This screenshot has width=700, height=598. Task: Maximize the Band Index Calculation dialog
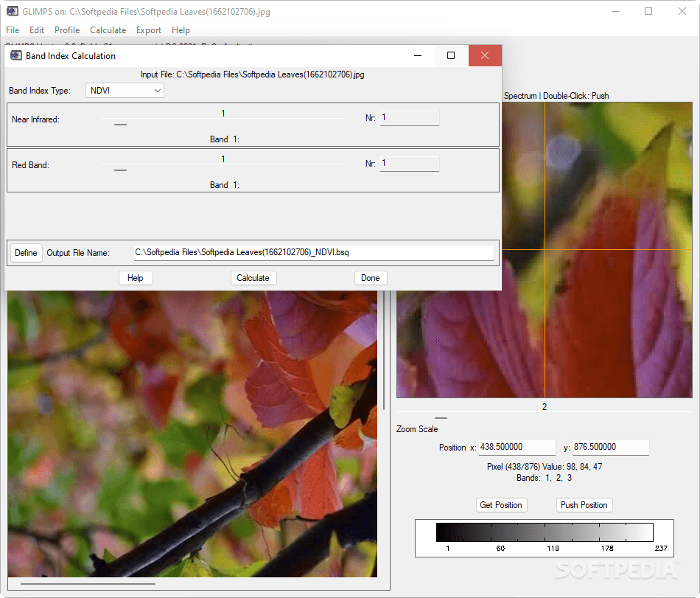pos(451,55)
